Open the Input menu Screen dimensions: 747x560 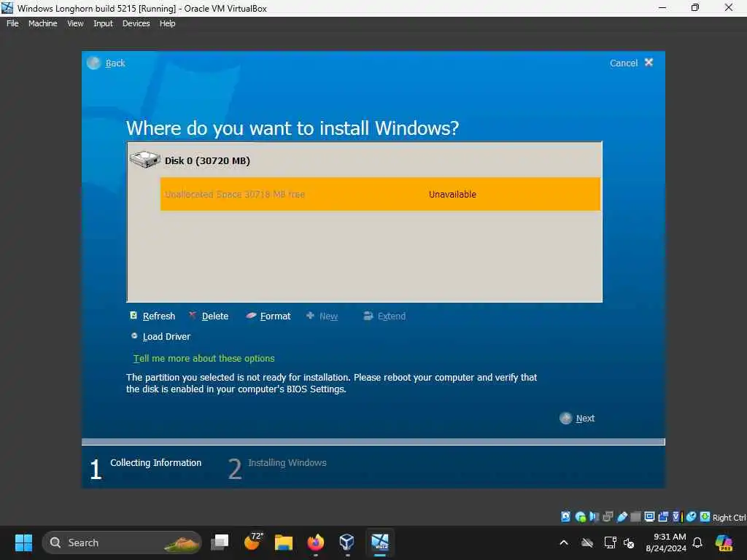click(103, 23)
